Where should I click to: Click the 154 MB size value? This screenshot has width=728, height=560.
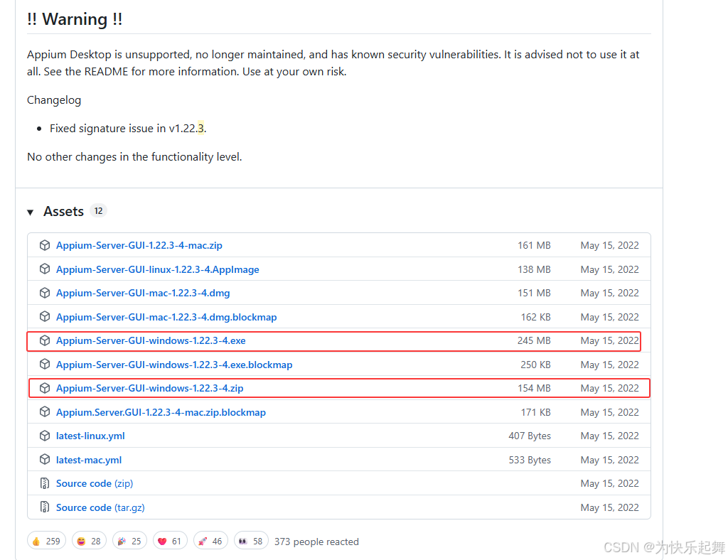click(534, 388)
